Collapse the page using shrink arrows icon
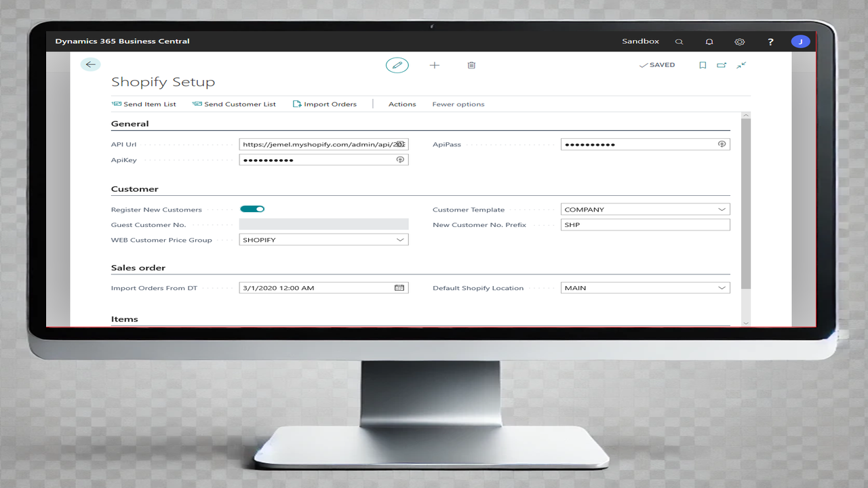The height and width of the screenshot is (488, 868). pos(741,65)
